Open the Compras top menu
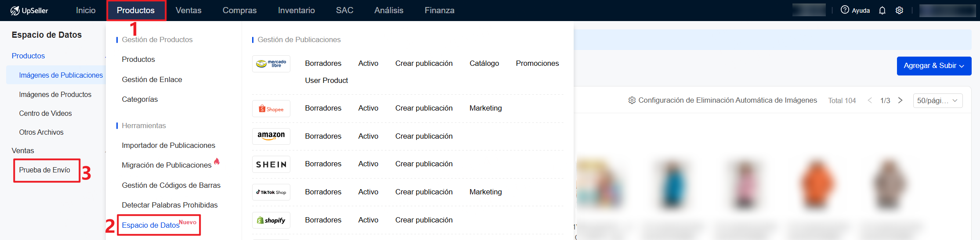The height and width of the screenshot is (240, 980). pyautogui.click(x=239, y=11)
